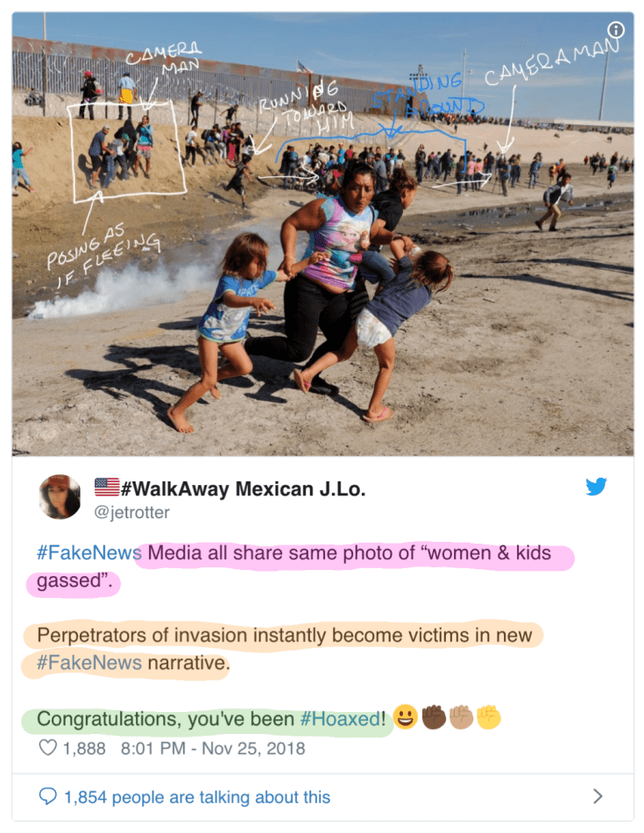Expand conversation using the right chevron arrow
Image resolution: width=644 pixels, height=833 pixels.
pyautogui.click(x=598, y=796)
